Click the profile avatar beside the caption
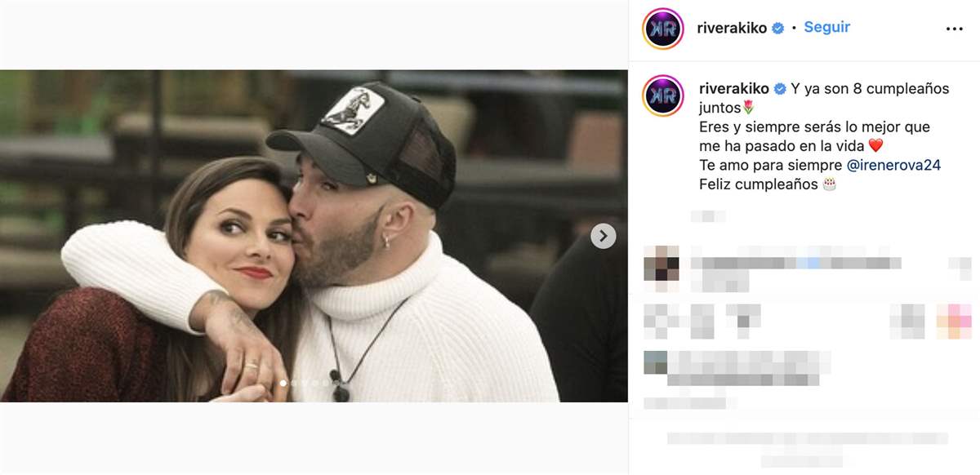The image size is (980, 475). click(x=663, y=95)
